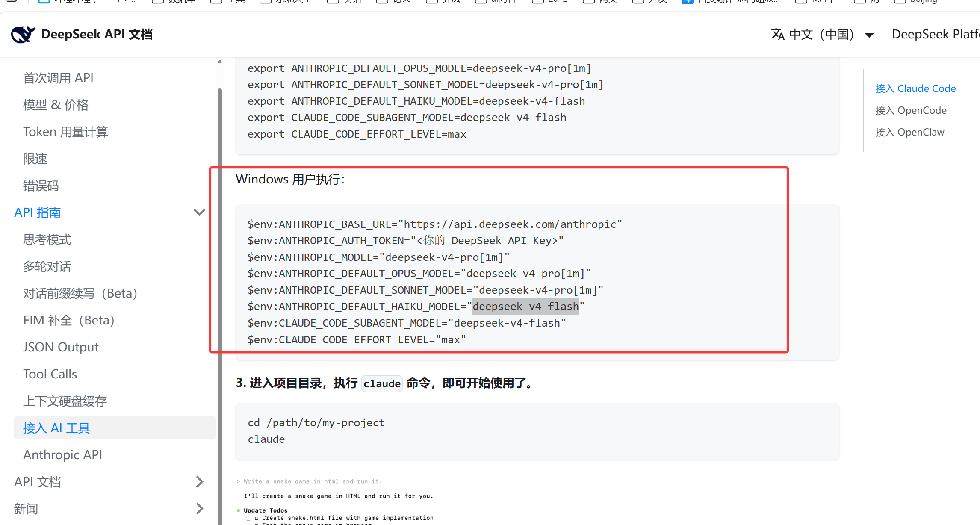Open Anthropic API in the sidebar

pyautogui.click(x=62, y=455)
